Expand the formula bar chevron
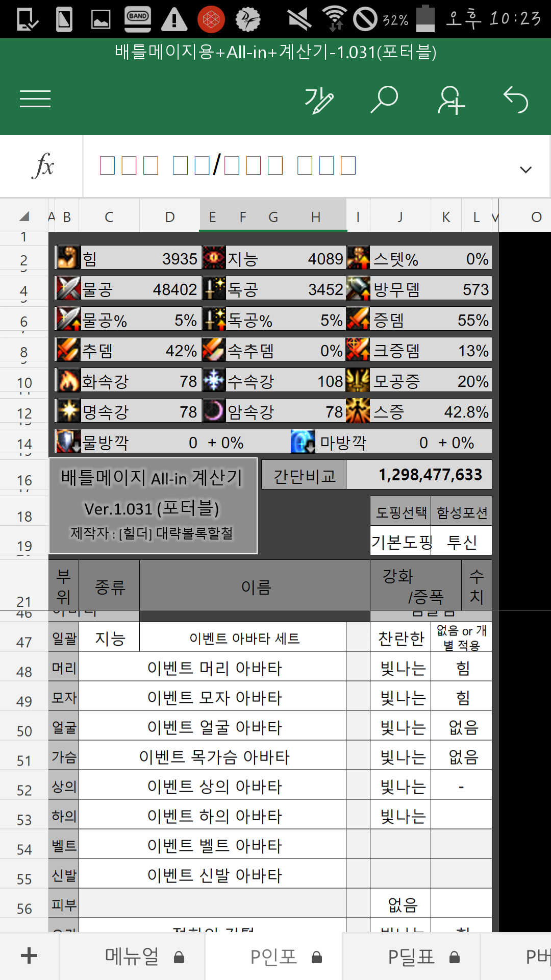 point(525,169)
